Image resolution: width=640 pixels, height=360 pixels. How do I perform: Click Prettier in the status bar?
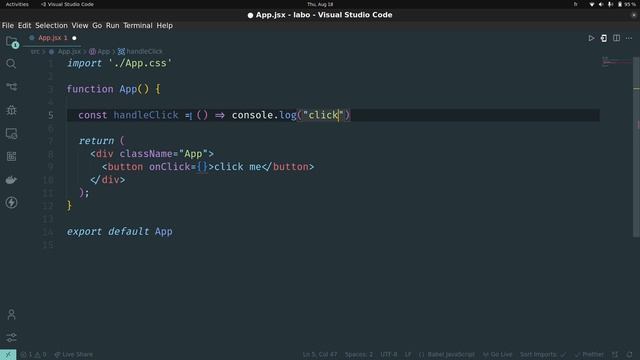coord(589,355)
